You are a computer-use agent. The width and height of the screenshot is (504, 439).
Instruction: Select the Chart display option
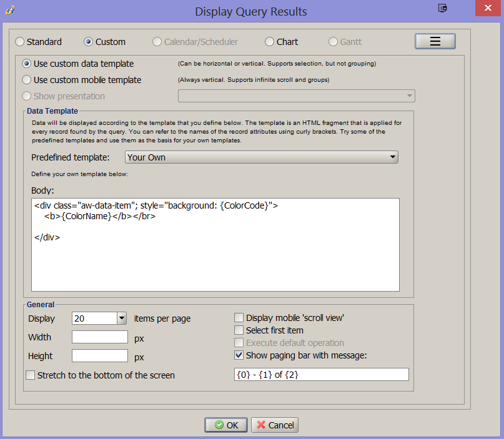tap(281, 42)
